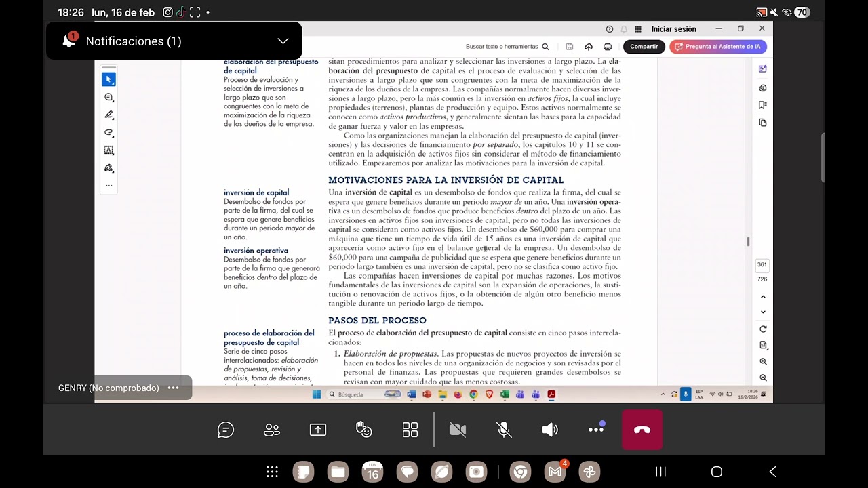Toggle the muted microphone button

coord(503,430)
